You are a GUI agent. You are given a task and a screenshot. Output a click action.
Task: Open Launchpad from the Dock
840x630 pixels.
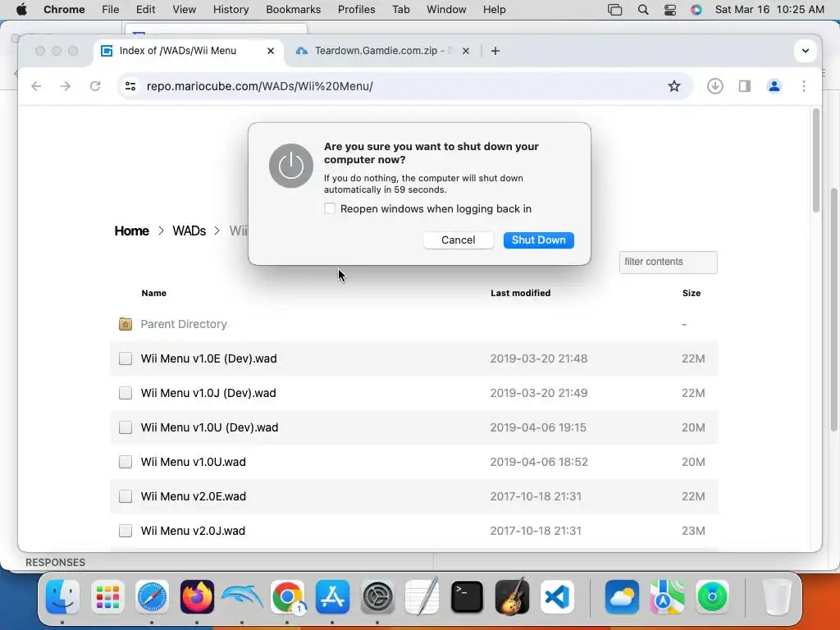coord(107,597)
